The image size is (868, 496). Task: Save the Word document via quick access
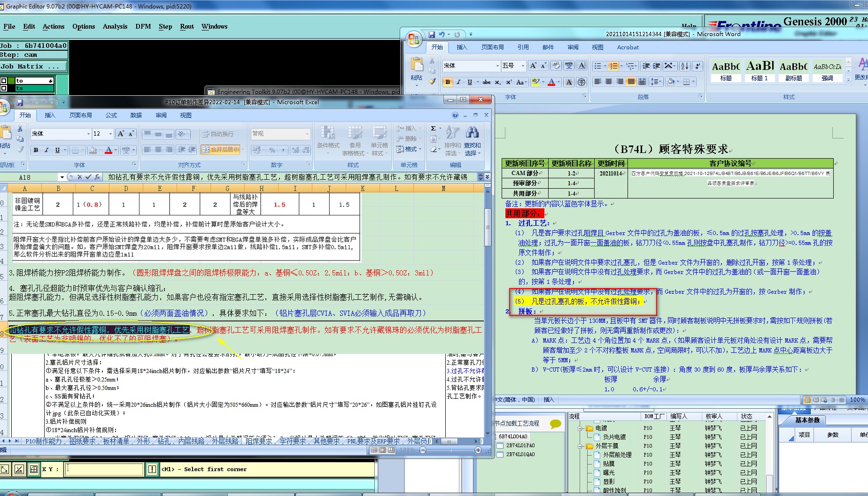[x=432, y=34]
